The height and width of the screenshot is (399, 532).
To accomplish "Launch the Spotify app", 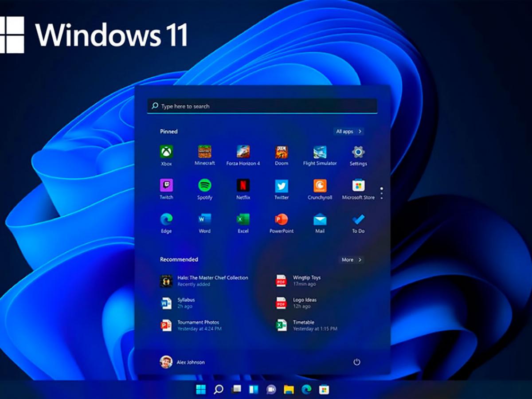I will pyautogui.click(x=204, y=186).
